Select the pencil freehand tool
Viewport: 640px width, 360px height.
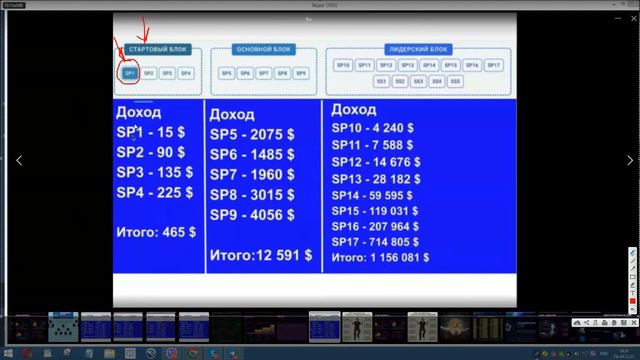click(633, 252)
